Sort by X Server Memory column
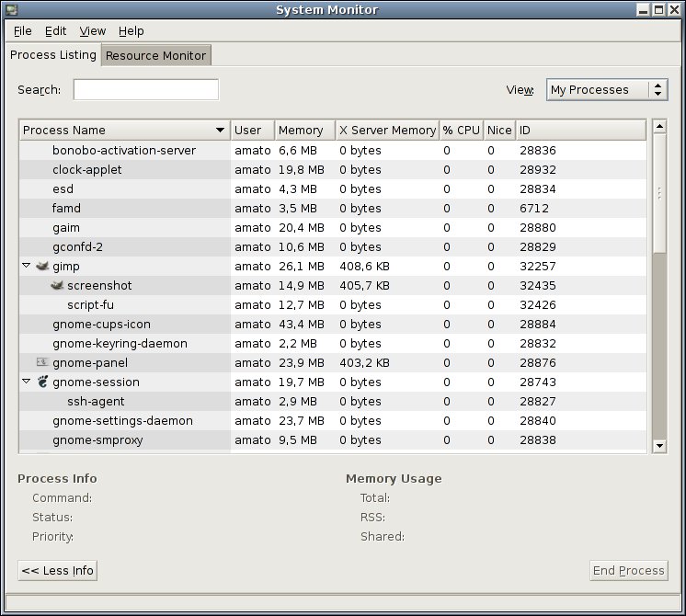Screen dimensions: 686x616 [x=387, y=130]
